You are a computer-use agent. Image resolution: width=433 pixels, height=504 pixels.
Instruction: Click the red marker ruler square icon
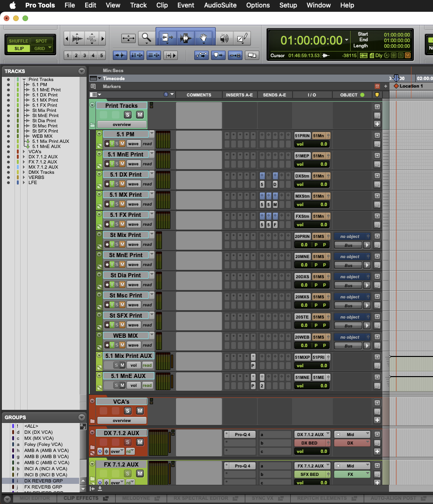(377, 86)
